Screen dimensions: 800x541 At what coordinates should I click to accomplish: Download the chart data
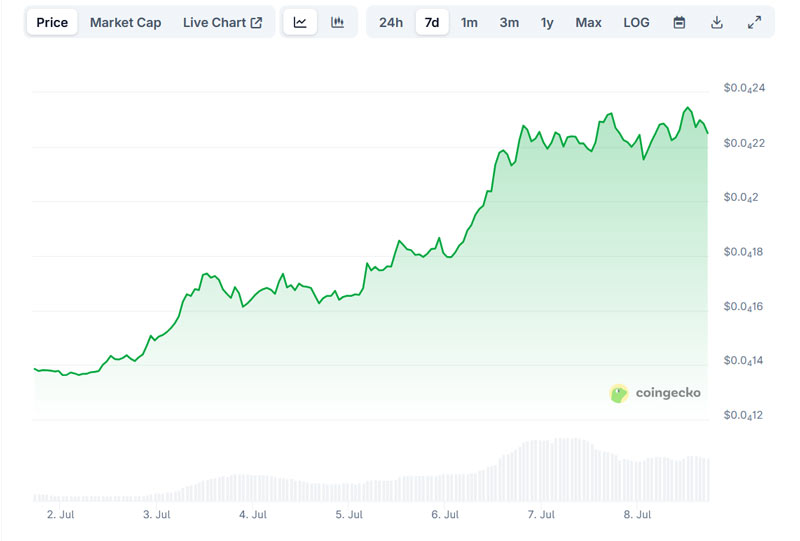click(x=717, y=22)
